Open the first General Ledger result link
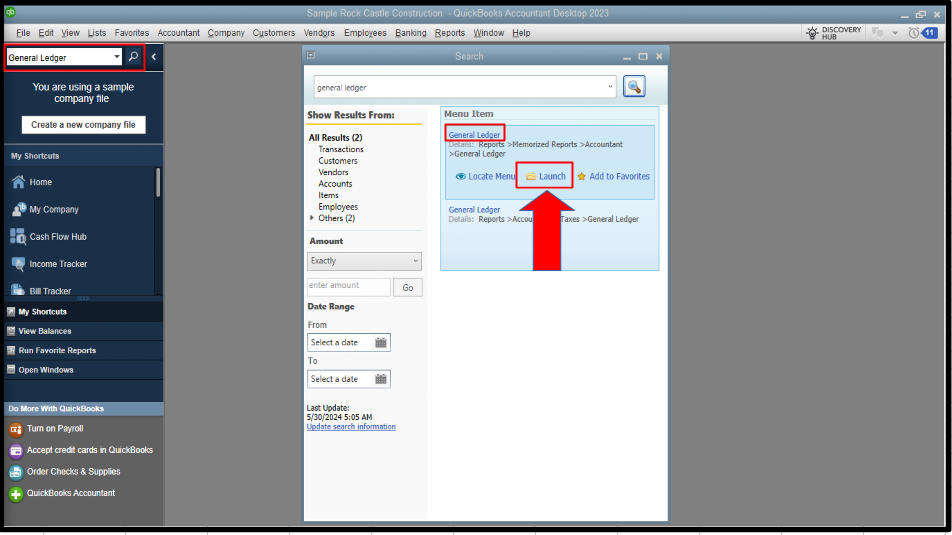Viewport: 952px width, 535px height. click(x=474, y=135)
